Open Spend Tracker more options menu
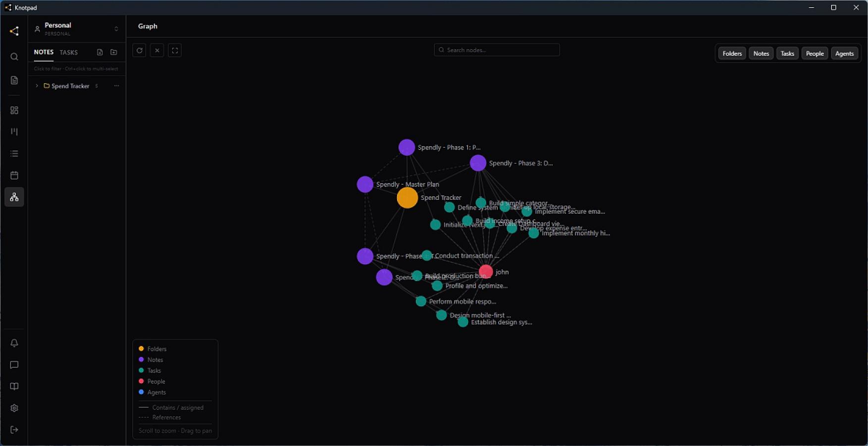The width and height of the screenshot is (868, 446). tap(116, 86)
